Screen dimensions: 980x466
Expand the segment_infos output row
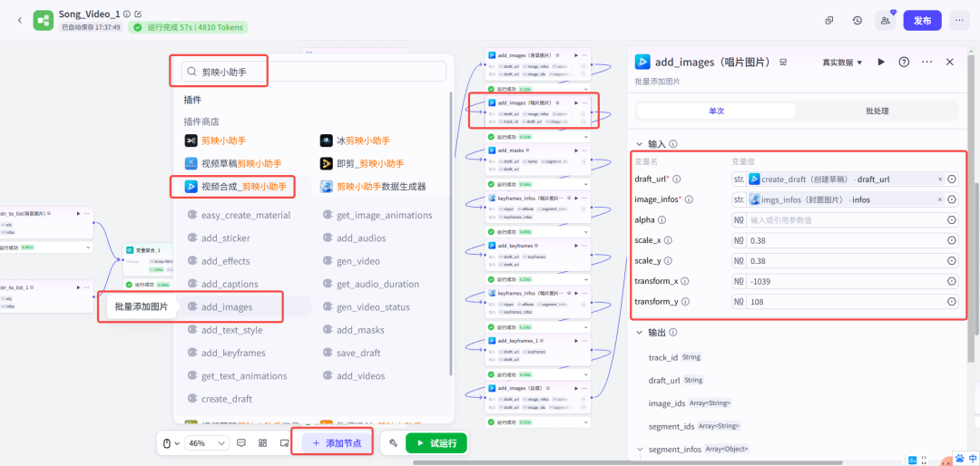pos(640,449)
